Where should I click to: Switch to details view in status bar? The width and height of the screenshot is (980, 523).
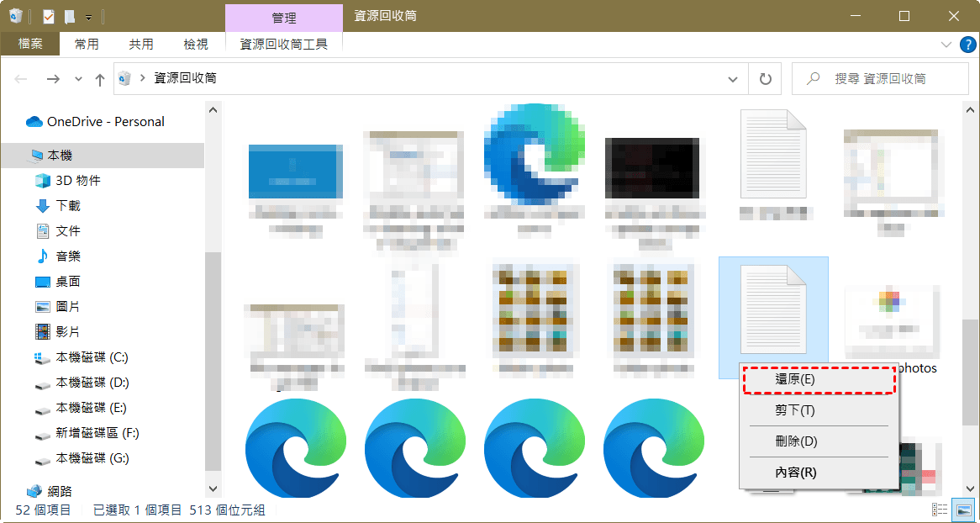(940, 510)
